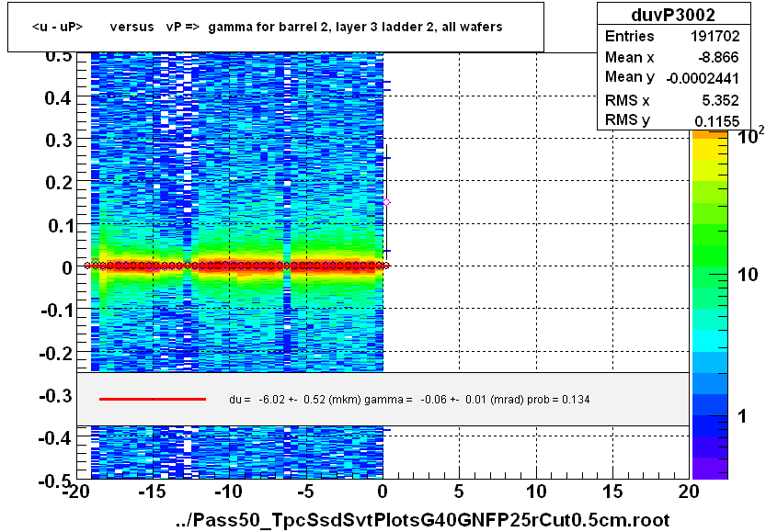766x532 pixels.
Task: Click the Mean y value -0.0002441
Action: pos(703,79)
